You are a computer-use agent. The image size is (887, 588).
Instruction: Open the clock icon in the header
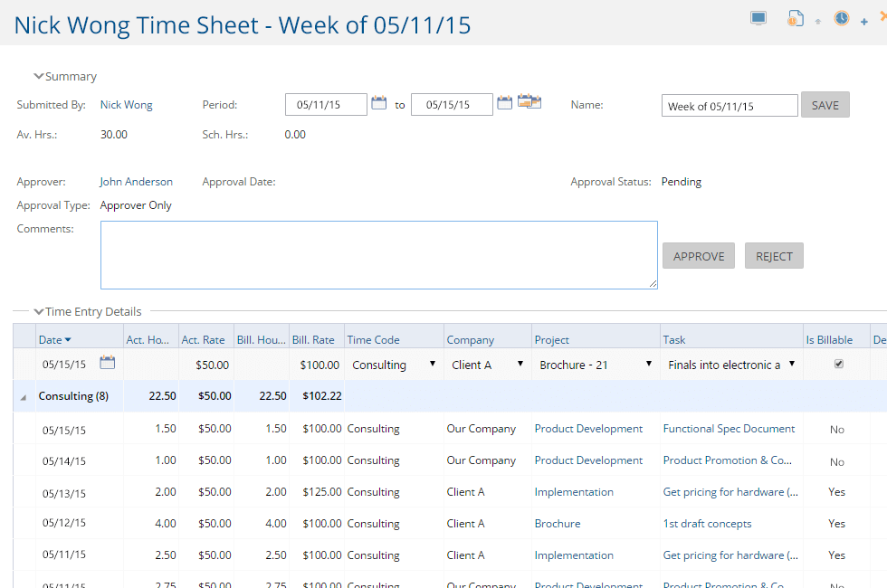(841, 17)
